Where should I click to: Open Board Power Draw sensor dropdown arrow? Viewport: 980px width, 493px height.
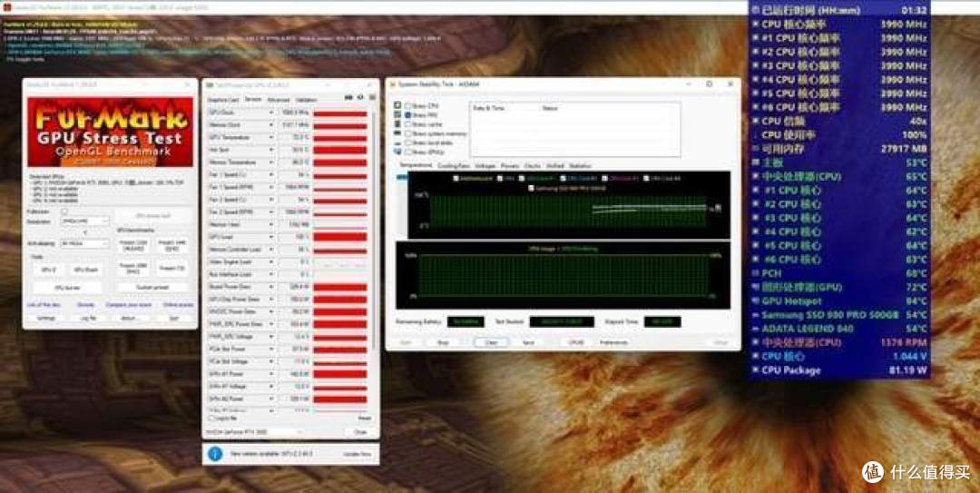coord(271,287)
